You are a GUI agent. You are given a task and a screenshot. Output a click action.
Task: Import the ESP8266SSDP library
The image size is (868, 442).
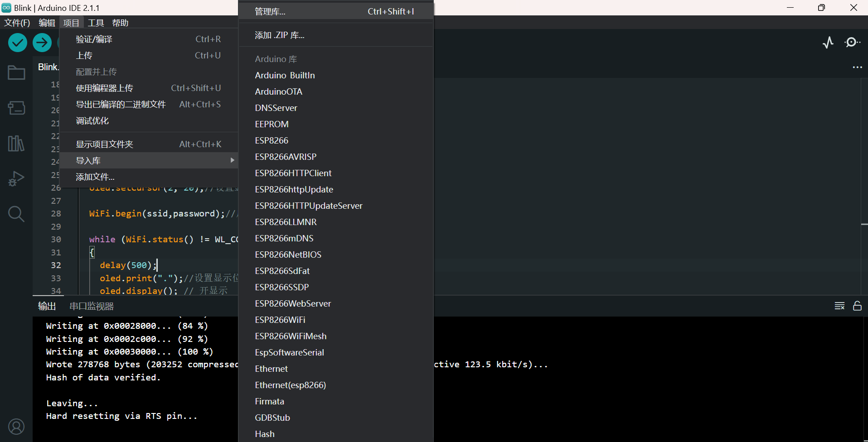coord(336,287)
